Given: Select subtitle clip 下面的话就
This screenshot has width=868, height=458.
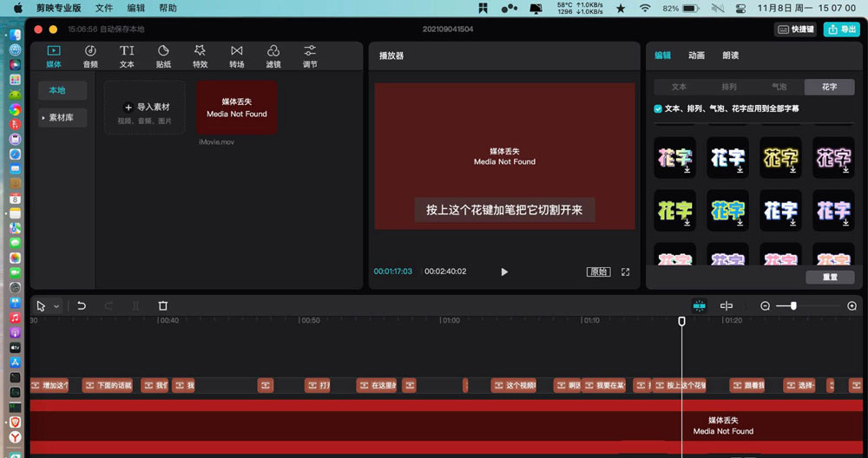Looking at the screenshot, I should pyautogui.click(x=108, y=385).
